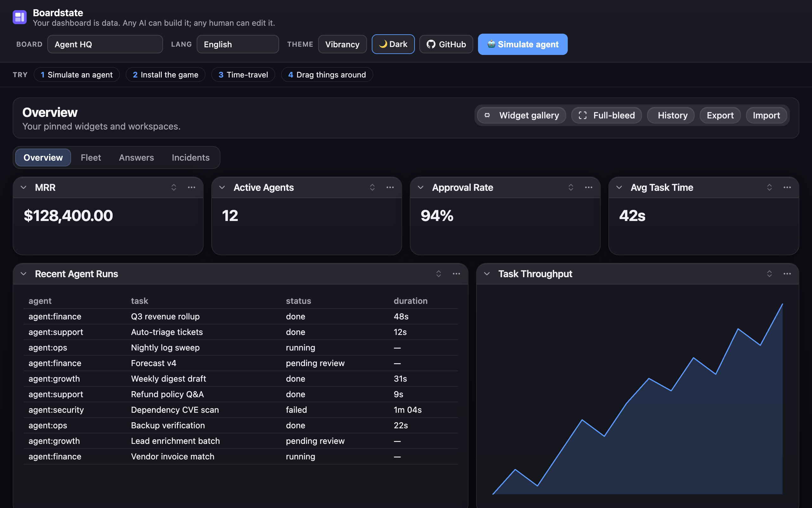Collapse the Avg Task Time widget

tap(619, 187)
